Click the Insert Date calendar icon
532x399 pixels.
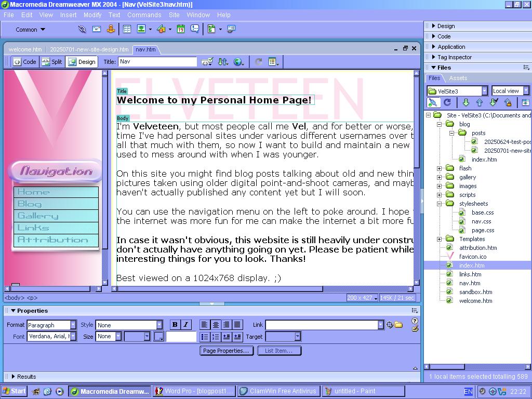180,30
